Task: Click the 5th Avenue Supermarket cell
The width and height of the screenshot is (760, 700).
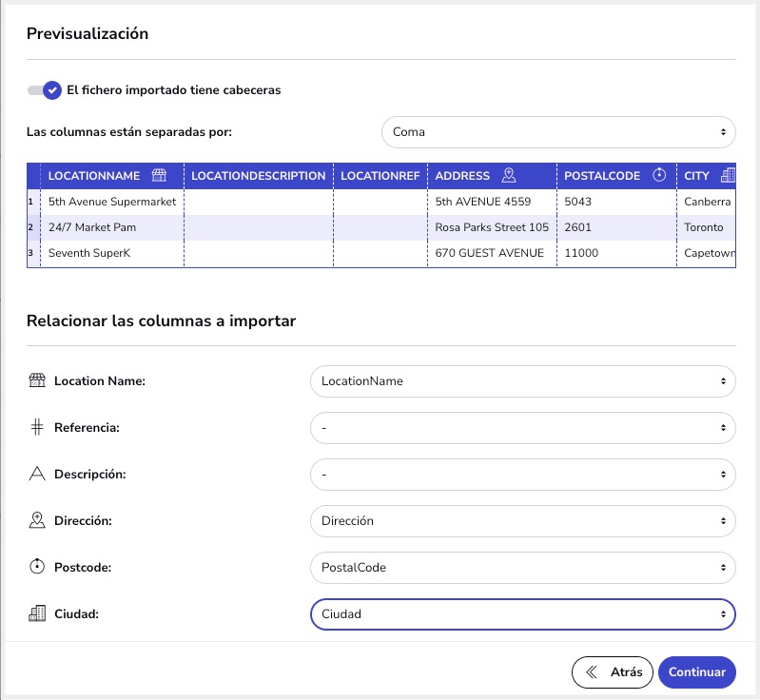Action: click(x=112, y=202)
